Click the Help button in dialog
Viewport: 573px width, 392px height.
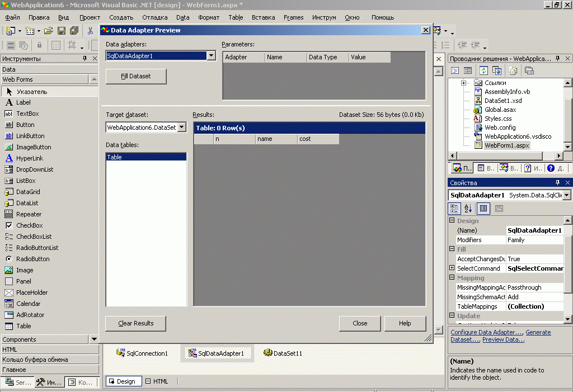click(405, 323)
